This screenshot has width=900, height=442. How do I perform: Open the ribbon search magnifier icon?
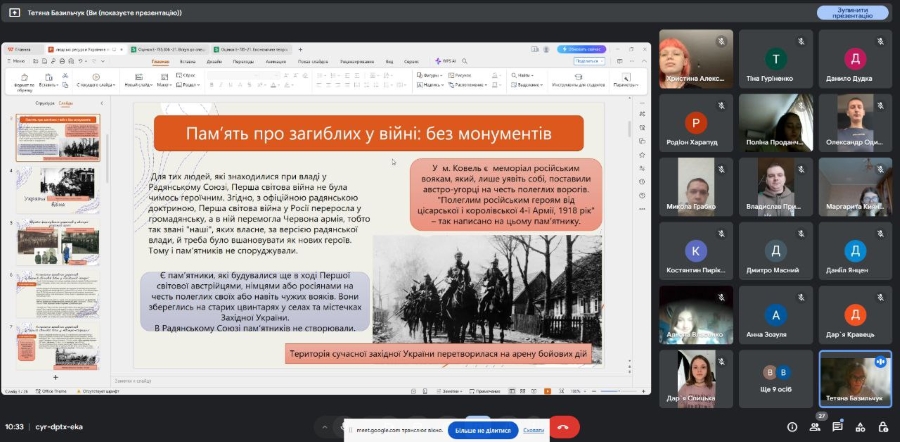tap(464, 61)
